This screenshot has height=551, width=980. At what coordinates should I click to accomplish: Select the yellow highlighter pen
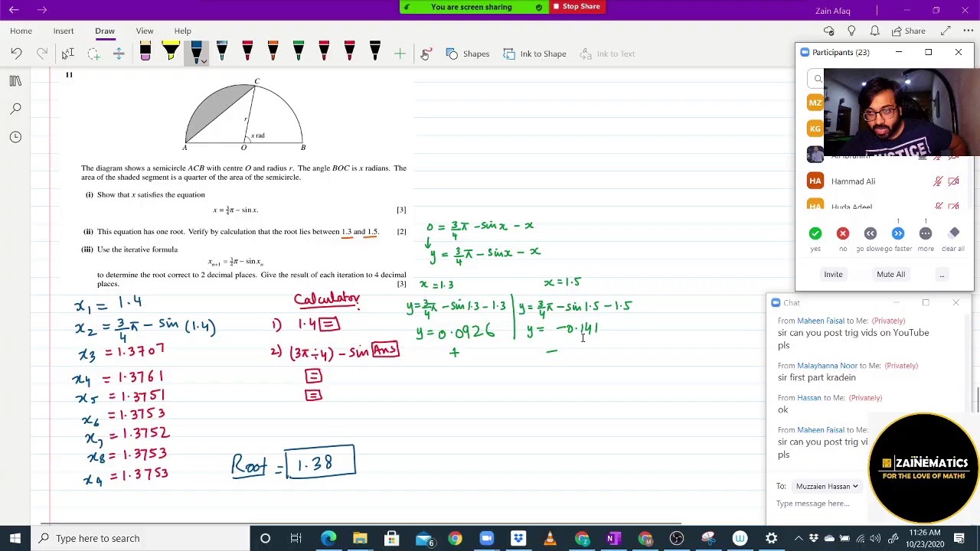171,52
